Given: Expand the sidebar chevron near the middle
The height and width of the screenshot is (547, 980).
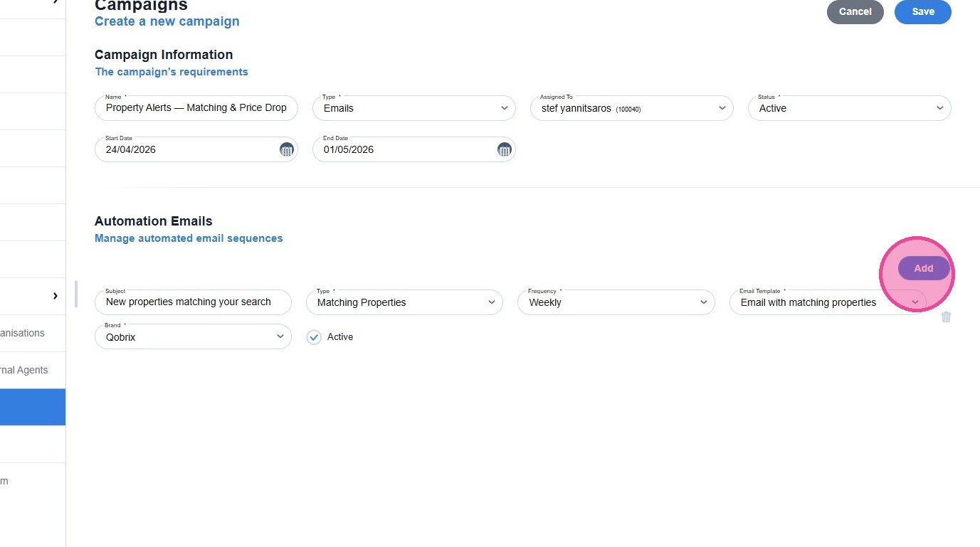Looking at the screenshot, I should click(55, 296).
